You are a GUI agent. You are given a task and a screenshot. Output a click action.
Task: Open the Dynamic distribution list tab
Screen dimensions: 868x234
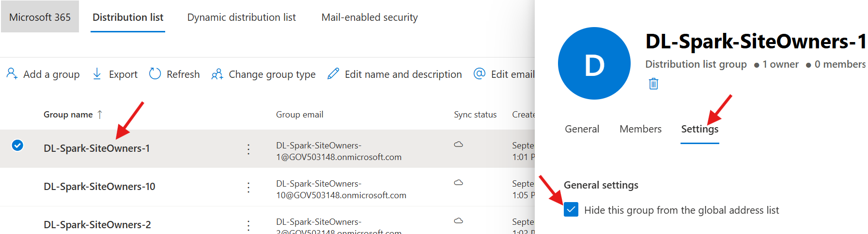tap(241, 17)
